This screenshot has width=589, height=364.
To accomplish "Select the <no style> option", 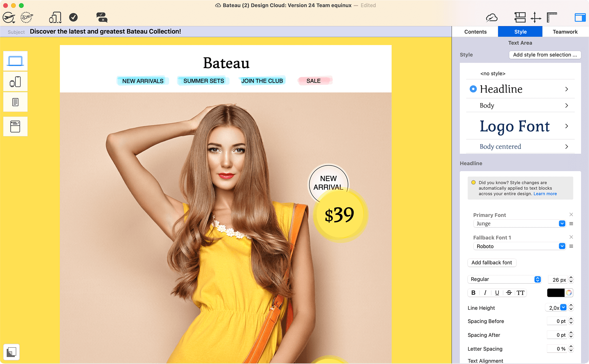I will [x=493, y=73].
